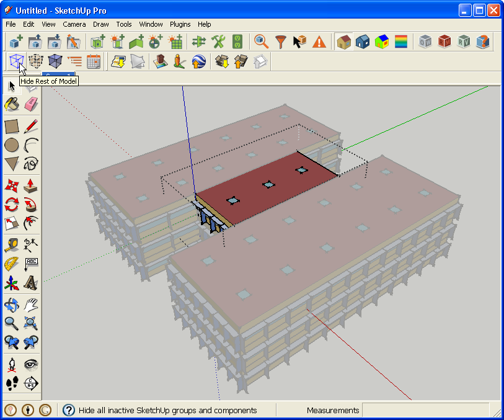Activate the Rotate tool
504x420 pixels.
click(x=11, y=204)
